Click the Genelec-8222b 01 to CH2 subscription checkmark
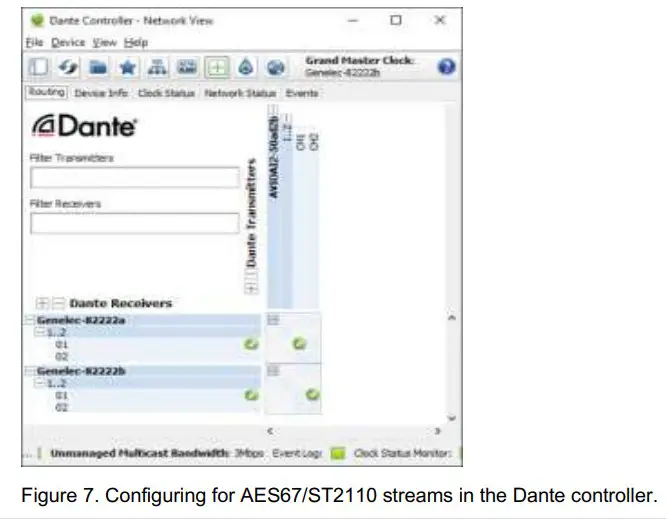Image resolution: width=666 pixels, height=520 pixels. [x=313, y=395]
